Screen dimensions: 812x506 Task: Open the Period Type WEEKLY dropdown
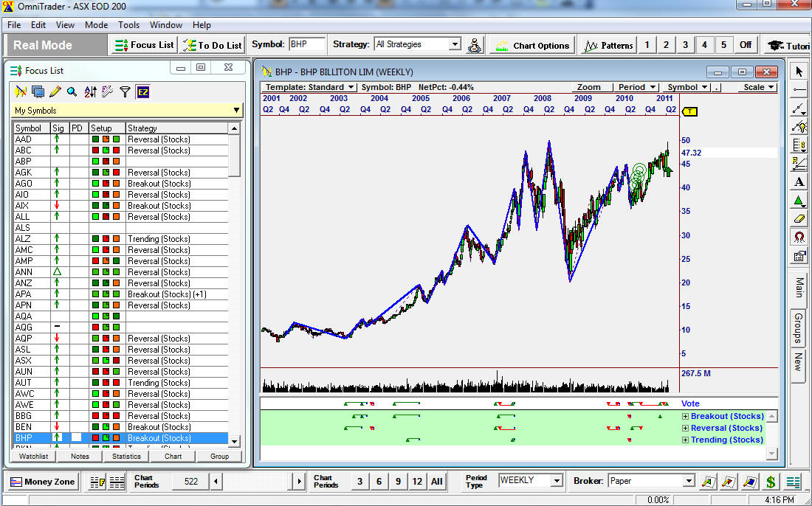tap(557, 481)
